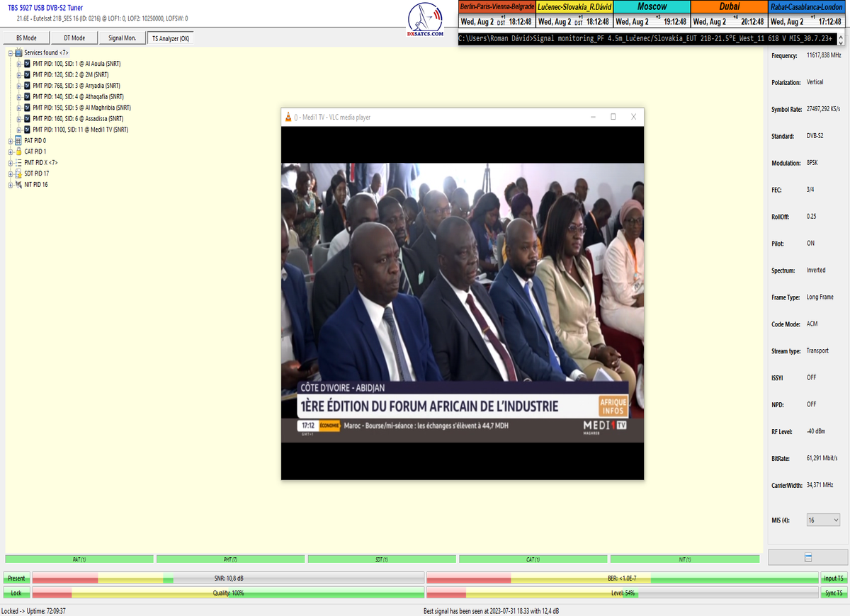Screen dimensions: 850x616
Task: Toggle the Sync TS indicator
Action: [834, 593]
